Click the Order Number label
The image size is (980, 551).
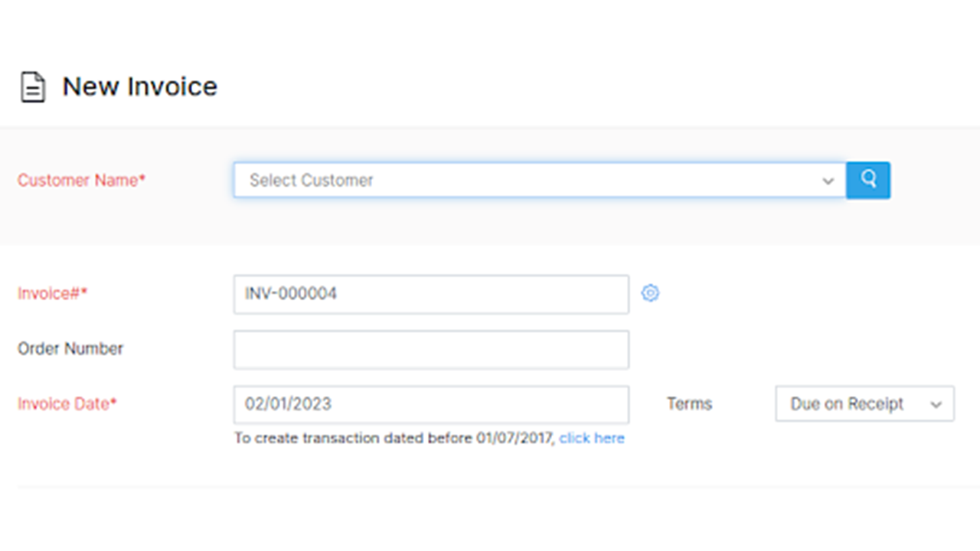(70, 349)
